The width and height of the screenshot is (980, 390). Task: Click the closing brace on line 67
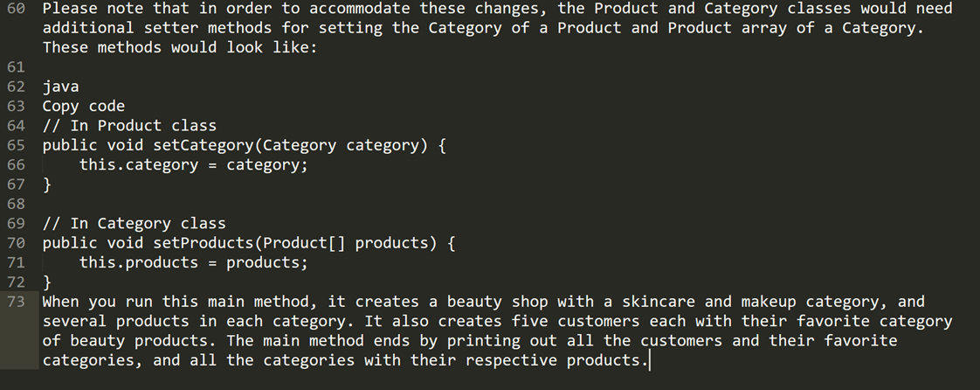[x=47, y=185]
